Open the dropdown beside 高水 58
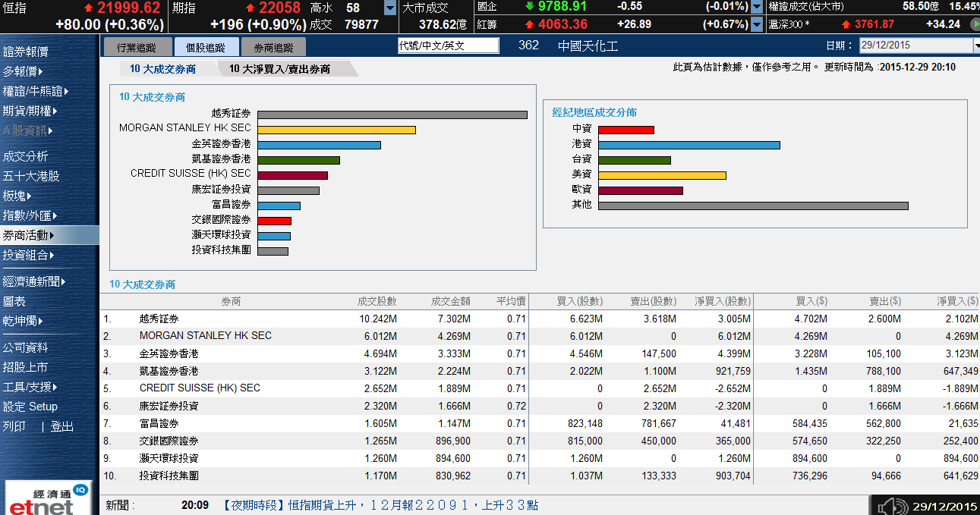This screenshot has width=980, height=515. coord(390,8)
